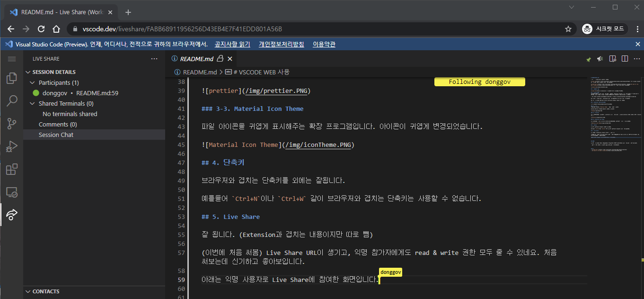
Task: Open Live Share panel more actions menu
Action: click(154, 59)
